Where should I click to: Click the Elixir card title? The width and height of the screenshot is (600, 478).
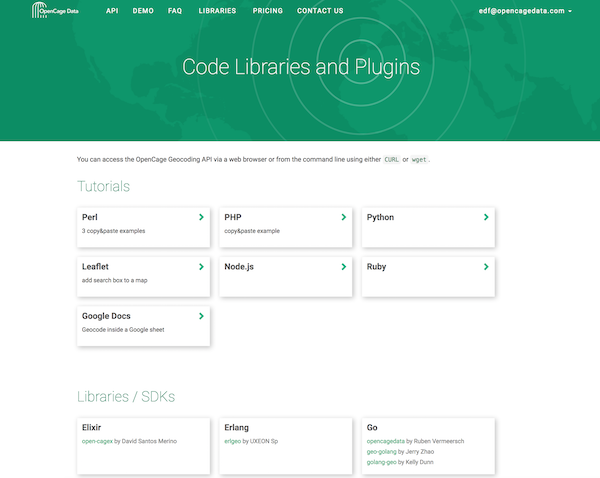91,427
